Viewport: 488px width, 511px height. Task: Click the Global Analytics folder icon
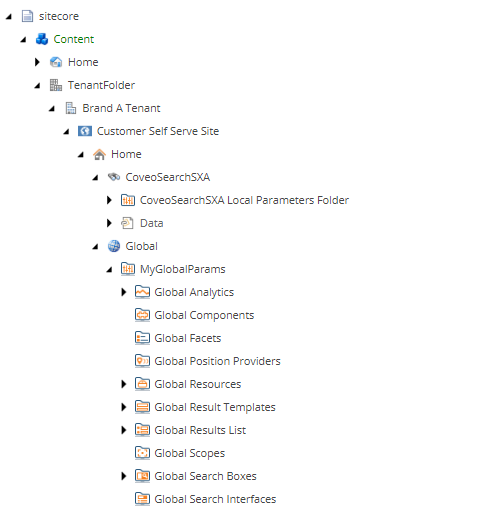pos(142,292)
